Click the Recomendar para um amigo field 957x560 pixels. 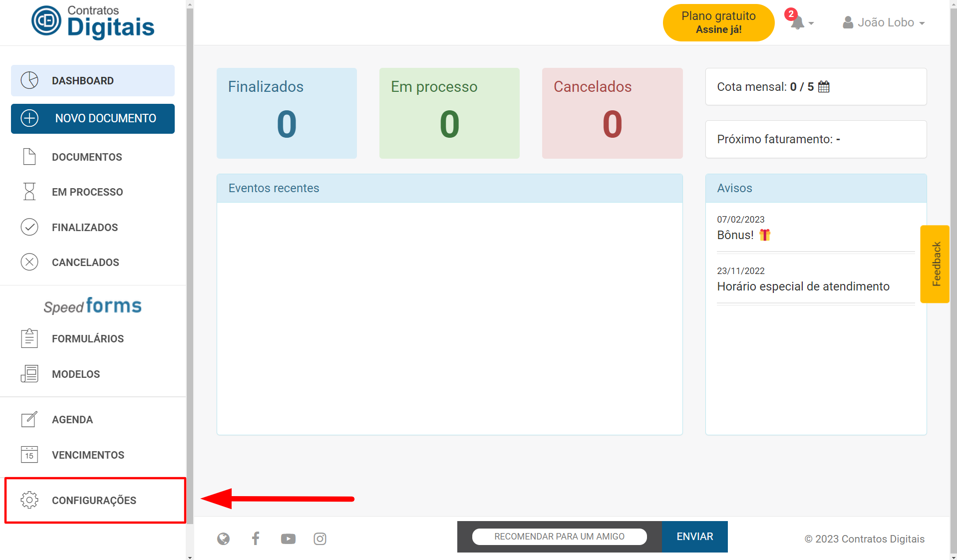pos(559,537)
